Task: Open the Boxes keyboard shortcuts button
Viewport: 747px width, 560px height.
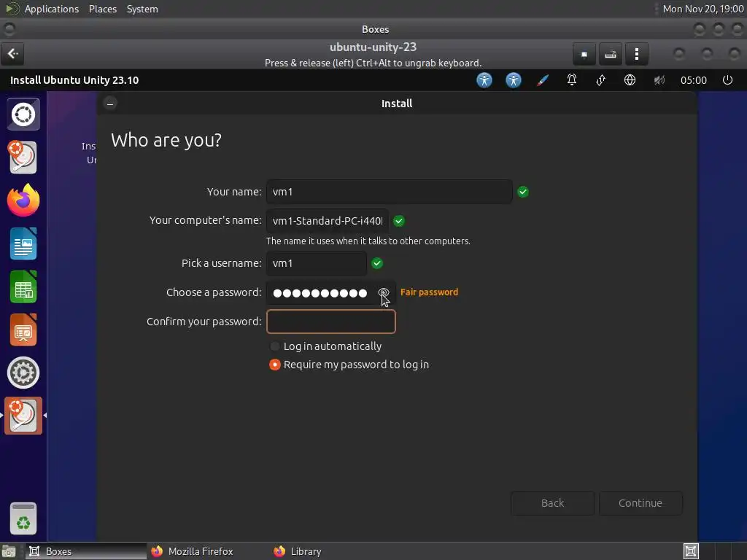Action: [x=611, y=54]
